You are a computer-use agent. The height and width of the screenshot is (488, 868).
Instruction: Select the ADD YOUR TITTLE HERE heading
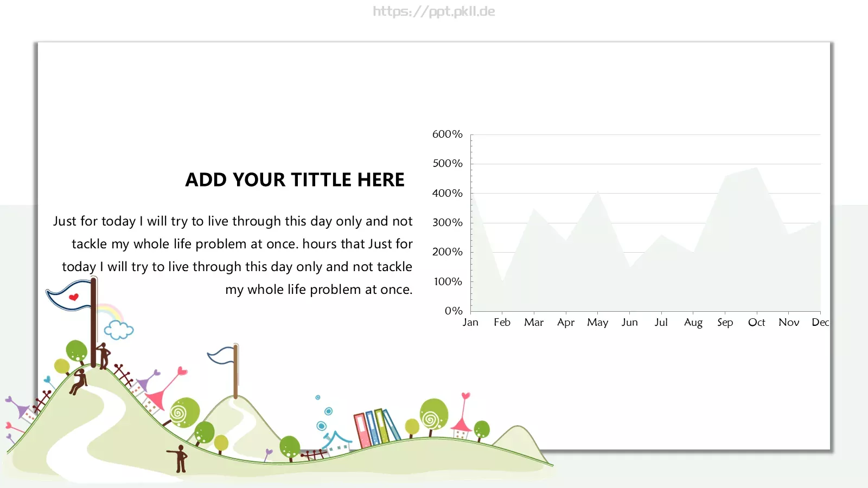tap(295, 179)
